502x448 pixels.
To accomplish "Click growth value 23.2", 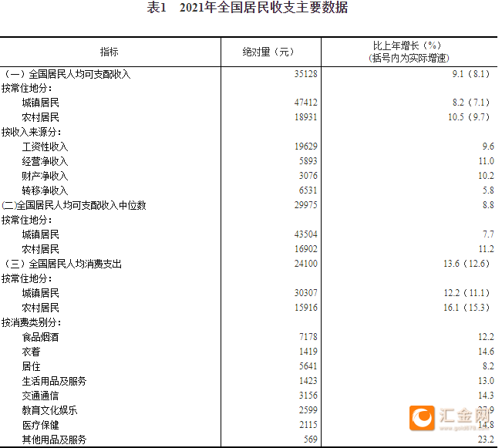I will coord(487,440).
